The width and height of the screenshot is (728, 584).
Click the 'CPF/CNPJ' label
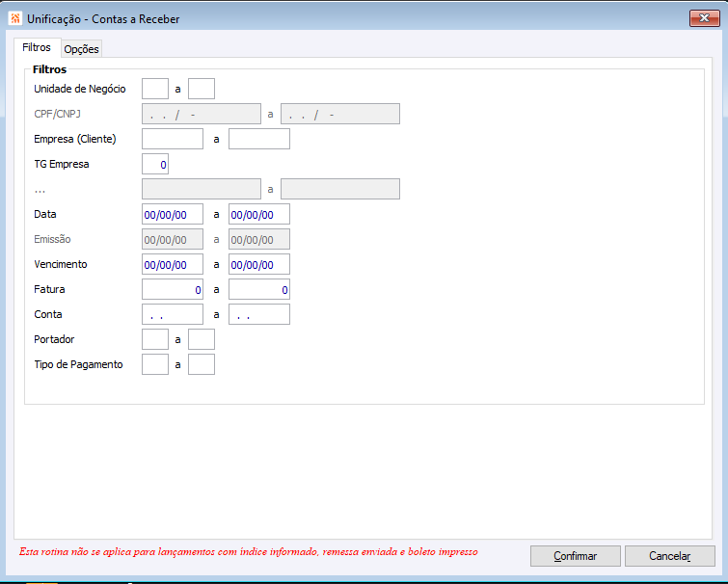tap(58, 114)
